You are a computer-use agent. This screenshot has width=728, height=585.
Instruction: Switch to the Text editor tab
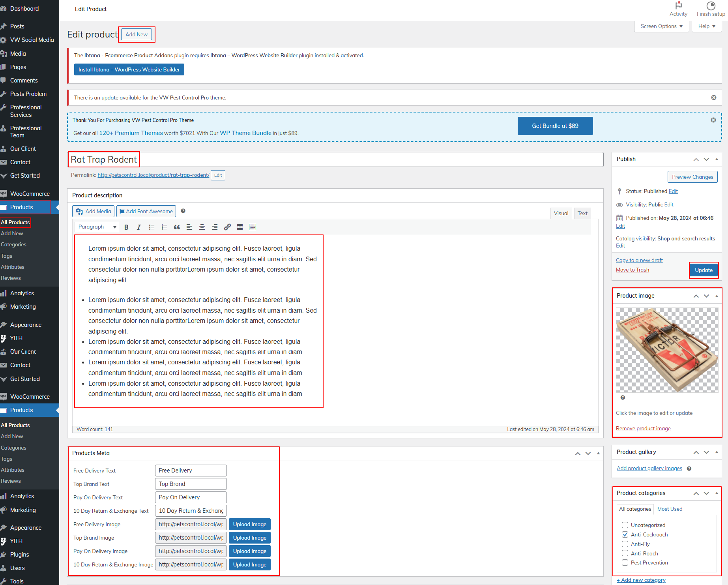582,213
